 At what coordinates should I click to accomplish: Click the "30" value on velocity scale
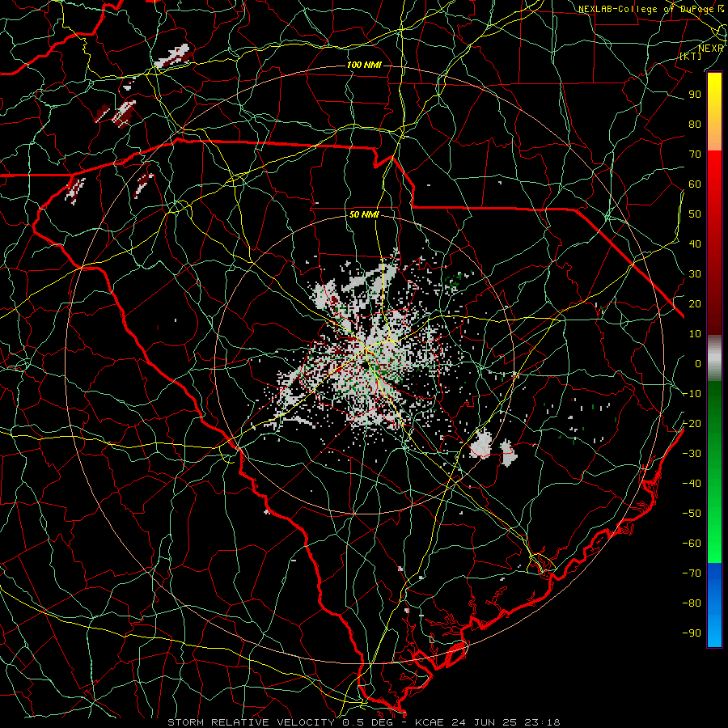pyautogui.click(x=695, y=274)
